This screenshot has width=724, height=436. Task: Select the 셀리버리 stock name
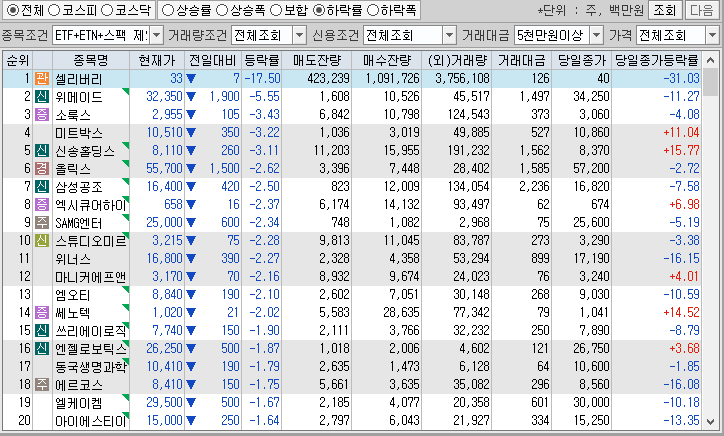click(x=78, y=79)
